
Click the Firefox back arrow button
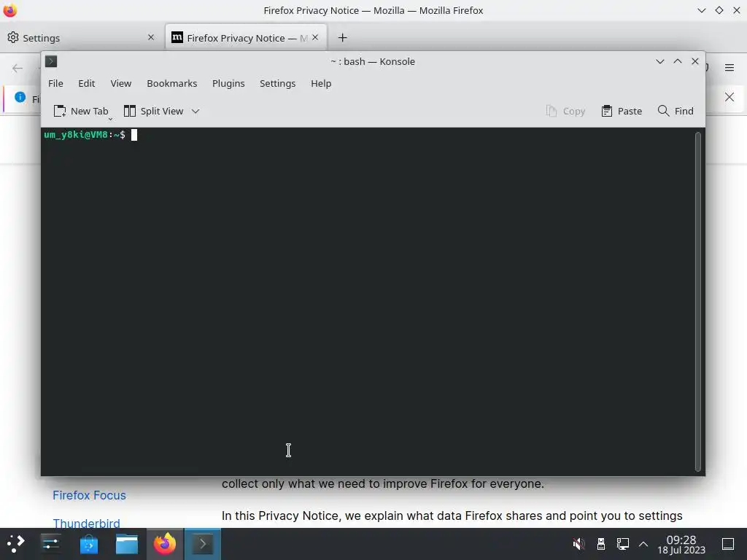(18, 68)
